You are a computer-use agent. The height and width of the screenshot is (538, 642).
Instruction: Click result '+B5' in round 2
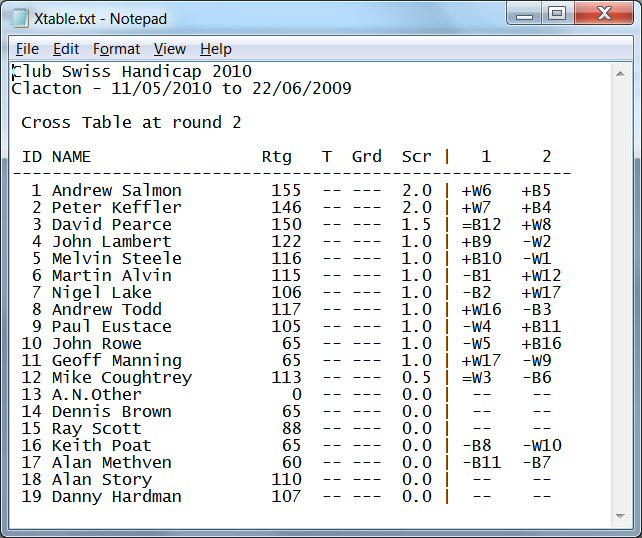click(536, 190)
